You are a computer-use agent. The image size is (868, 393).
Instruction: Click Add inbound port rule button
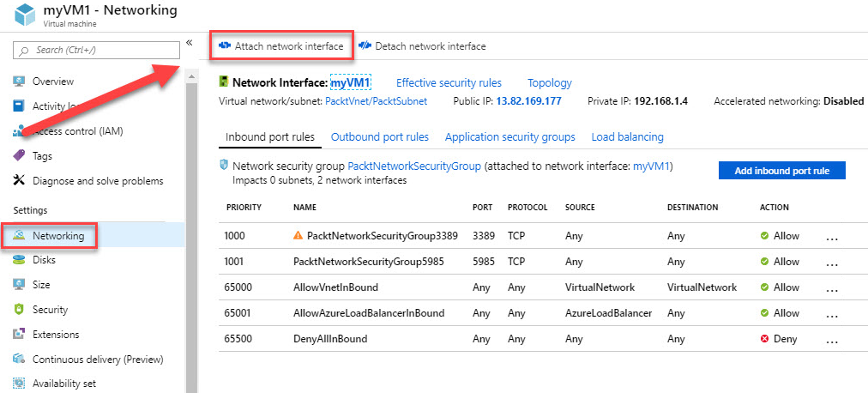[781, 171]
